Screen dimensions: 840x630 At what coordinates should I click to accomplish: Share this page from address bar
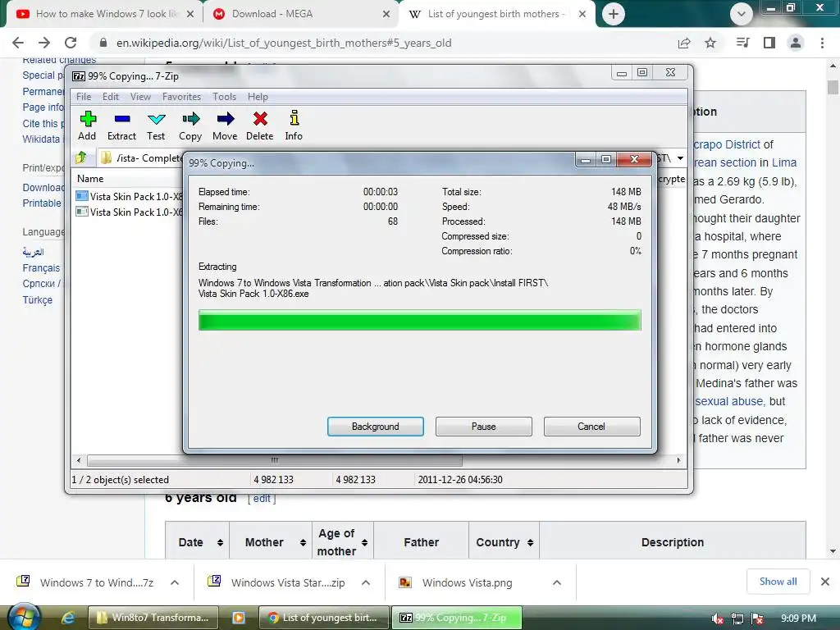coord(684,43)
